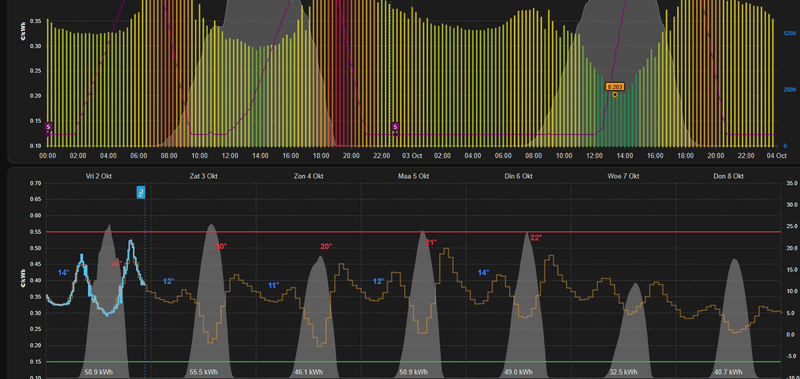Click the "03 Oct" date label on time axis
Screen dimensions: 800x379
click(411, 156)
